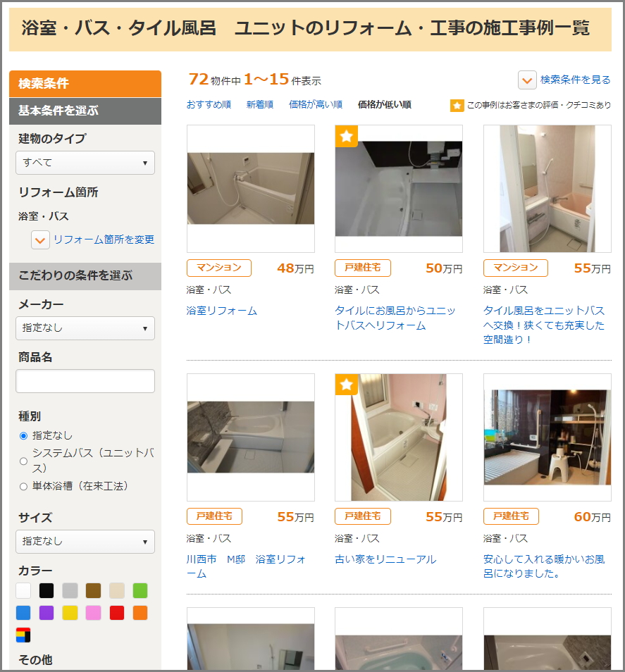Click the chevron icon beside リフォーム箇所を変更

(x=40, y=240)
